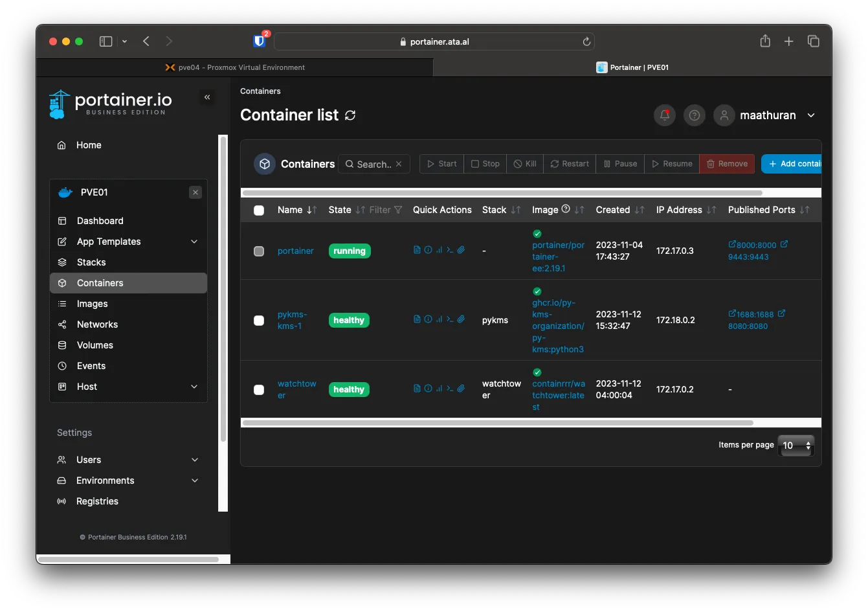
Task: Expand the Users settings submenu
Action: coord(195,460)
